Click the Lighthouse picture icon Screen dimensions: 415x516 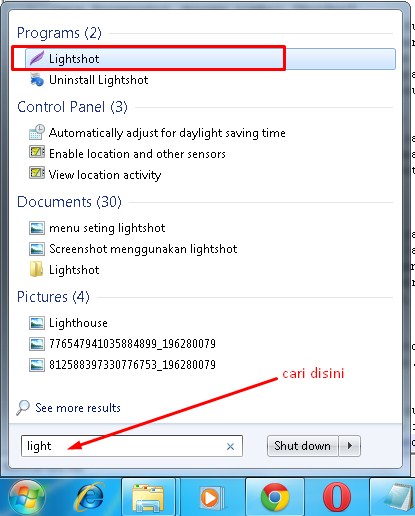(x=37, y=323)
